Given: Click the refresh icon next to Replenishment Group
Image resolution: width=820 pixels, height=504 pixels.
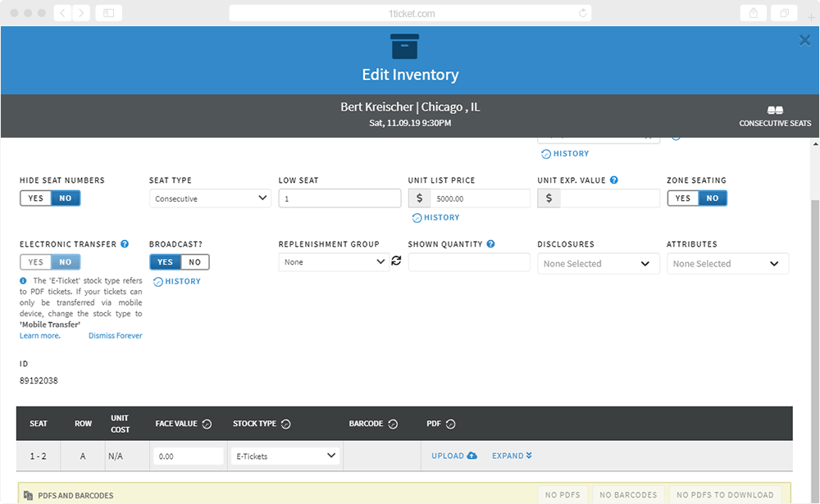Looking at the screenshot, I should point(396,261).
